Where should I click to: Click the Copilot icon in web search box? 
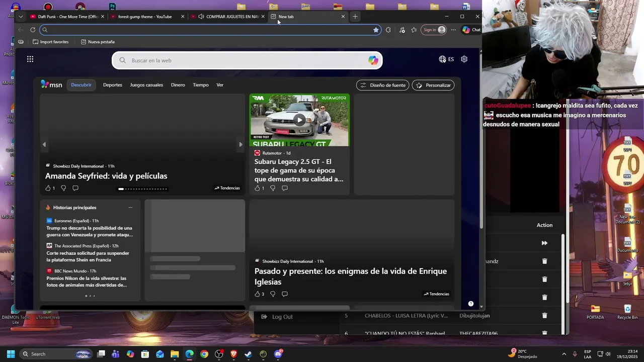tap(373, 60)
